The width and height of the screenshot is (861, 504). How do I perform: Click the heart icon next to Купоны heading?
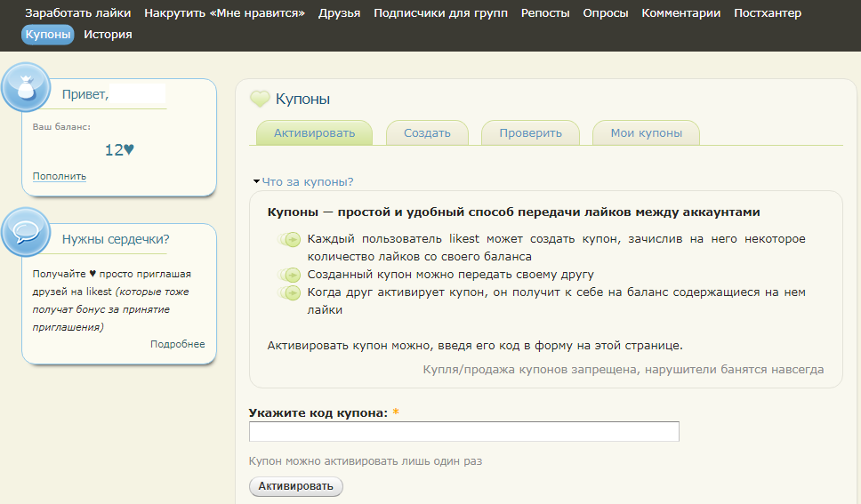coord(259,100)
